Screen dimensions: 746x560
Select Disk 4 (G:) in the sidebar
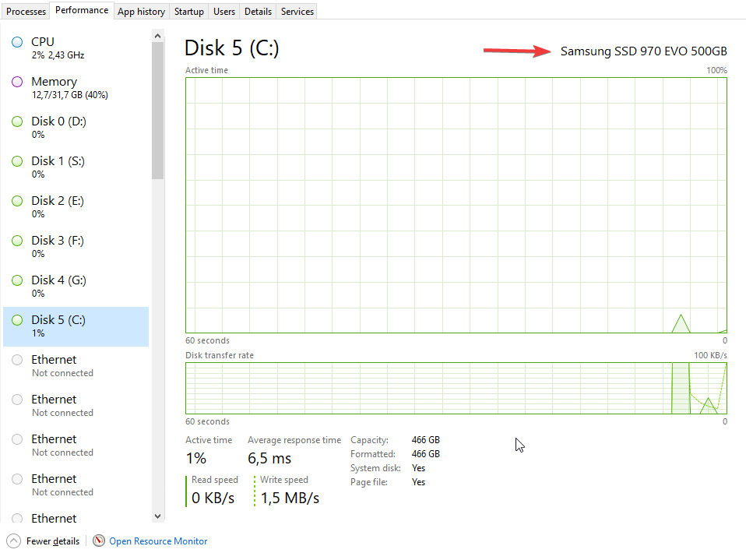[58, 280]
